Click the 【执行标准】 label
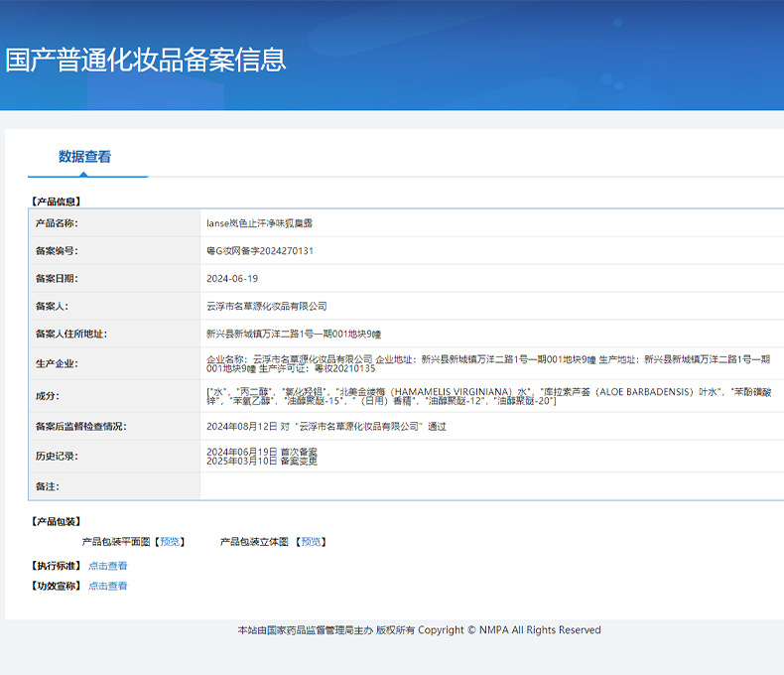 56,566
